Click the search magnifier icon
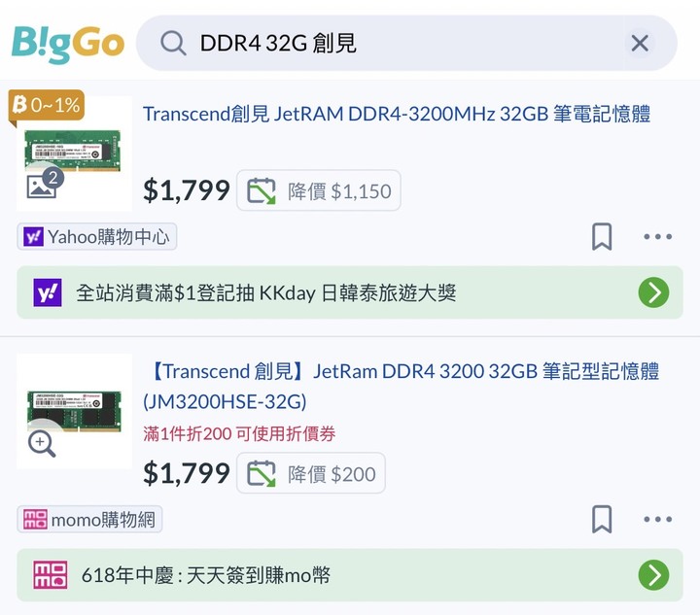The image size is (700, 615). pos(173,44)
